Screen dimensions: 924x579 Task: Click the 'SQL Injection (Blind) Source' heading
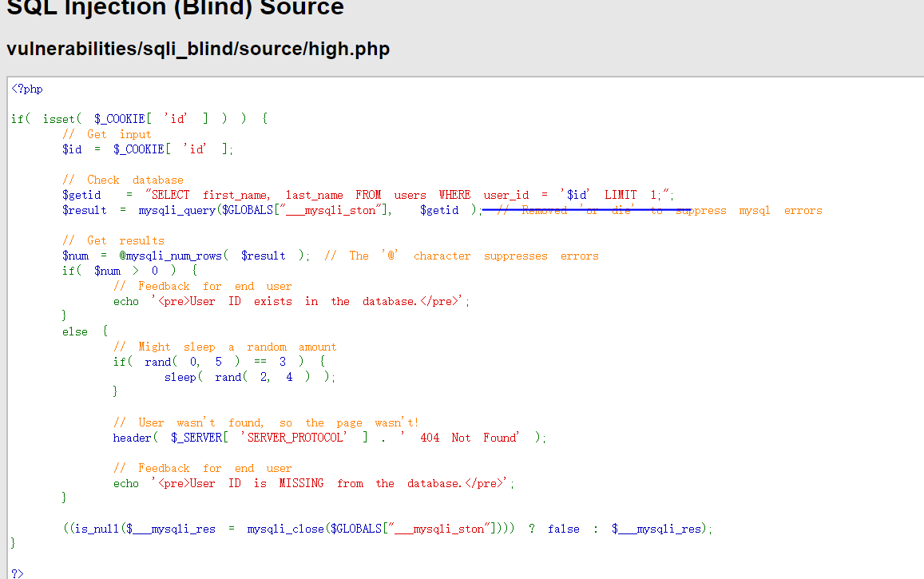[175, 8]
